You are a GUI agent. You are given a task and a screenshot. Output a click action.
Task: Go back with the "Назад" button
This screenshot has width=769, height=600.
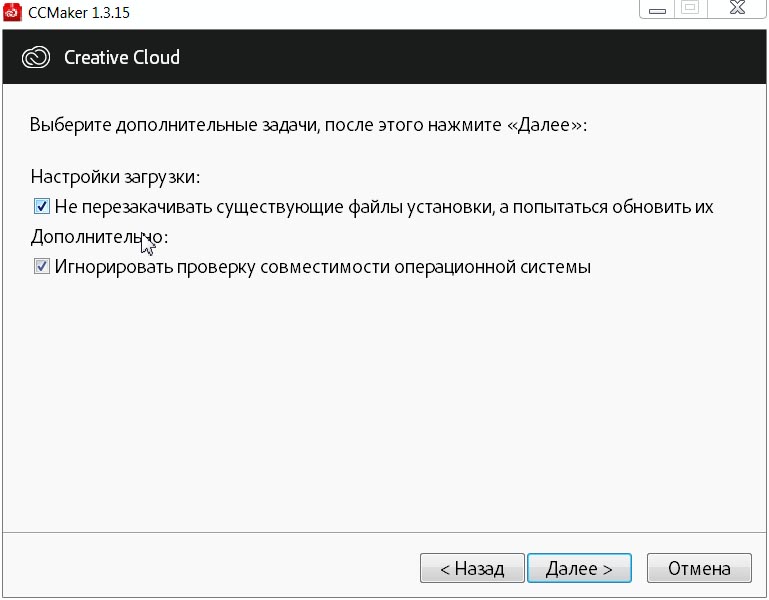pos(470,568)
